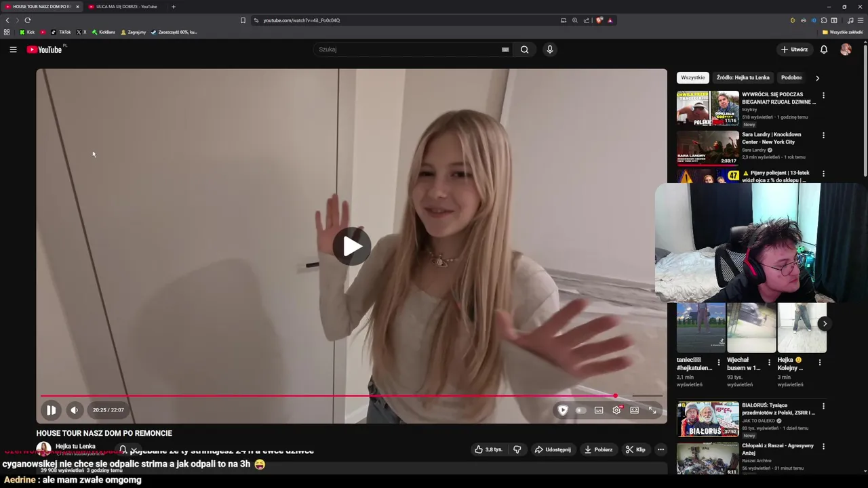Open a new browser tab
The image size is (868, 488).
pos(174,7)
